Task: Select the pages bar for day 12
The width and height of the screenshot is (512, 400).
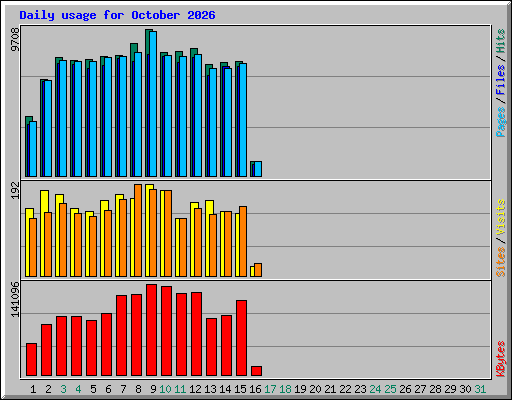Action: click(x=198, y=116)
